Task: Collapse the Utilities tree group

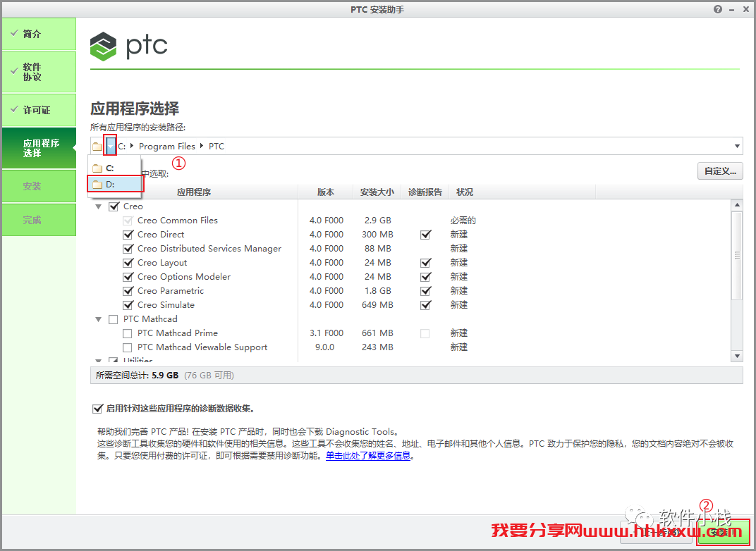Action: coord(98,360)
